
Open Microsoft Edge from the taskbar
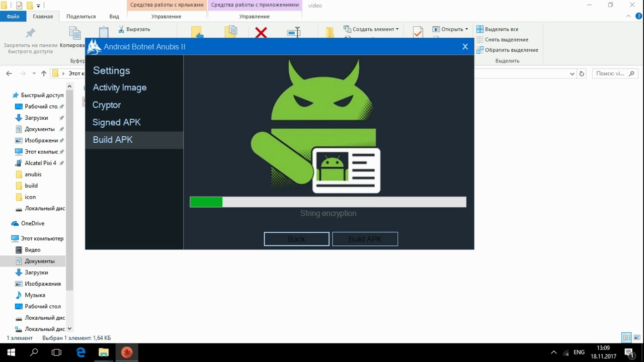coord(80,352)
